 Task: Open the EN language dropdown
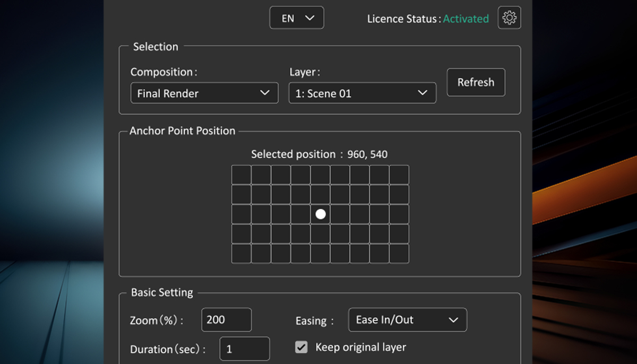pos(297,18)
